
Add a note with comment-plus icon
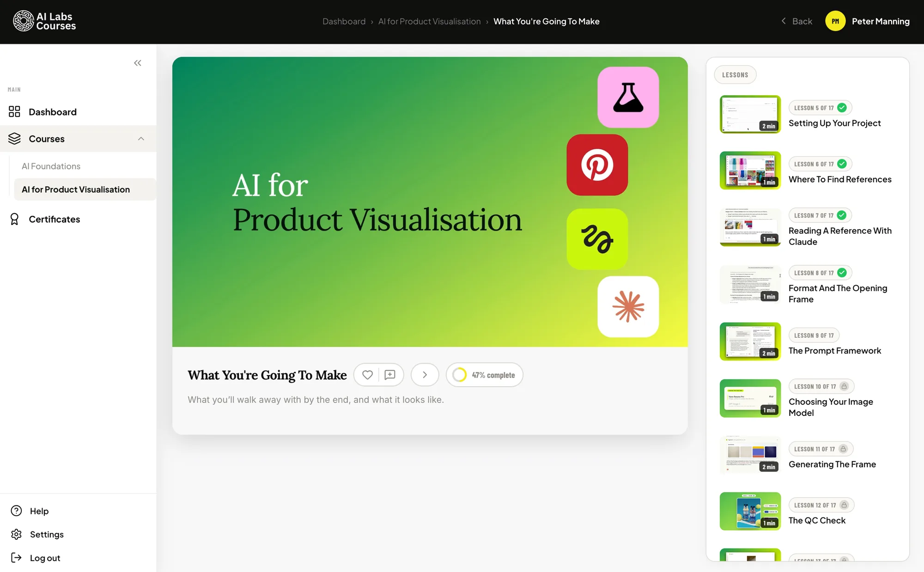click(390, 375)
